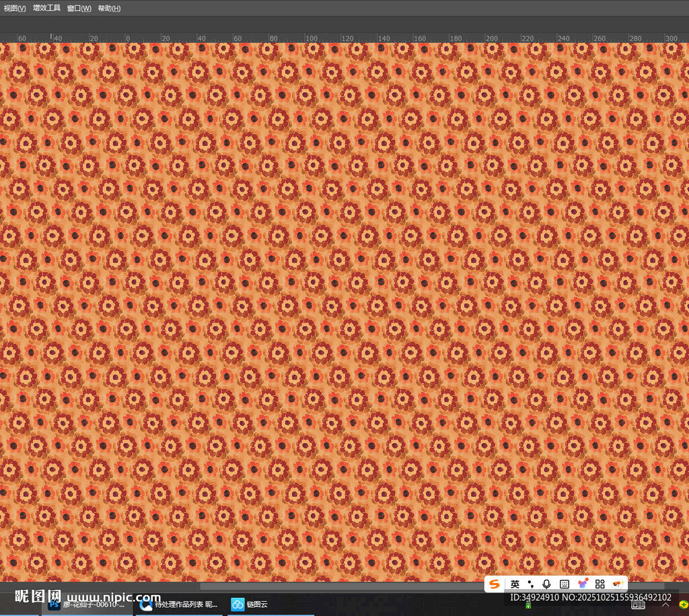Click the green plus tray icon

[x=684, y=605]
